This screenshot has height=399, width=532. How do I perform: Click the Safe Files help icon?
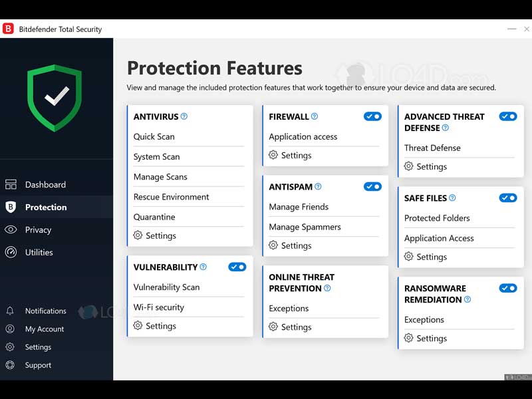(x=452, y=198)
